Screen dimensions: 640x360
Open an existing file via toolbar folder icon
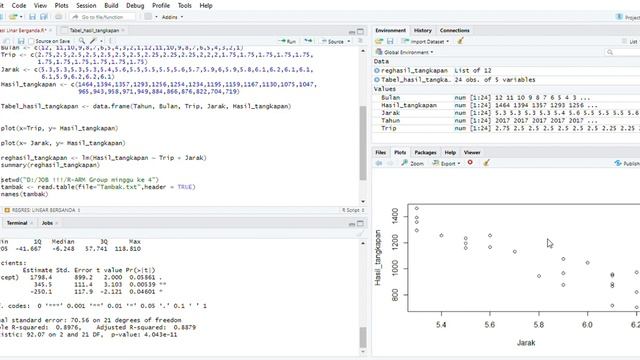click(x=13, y=17)
